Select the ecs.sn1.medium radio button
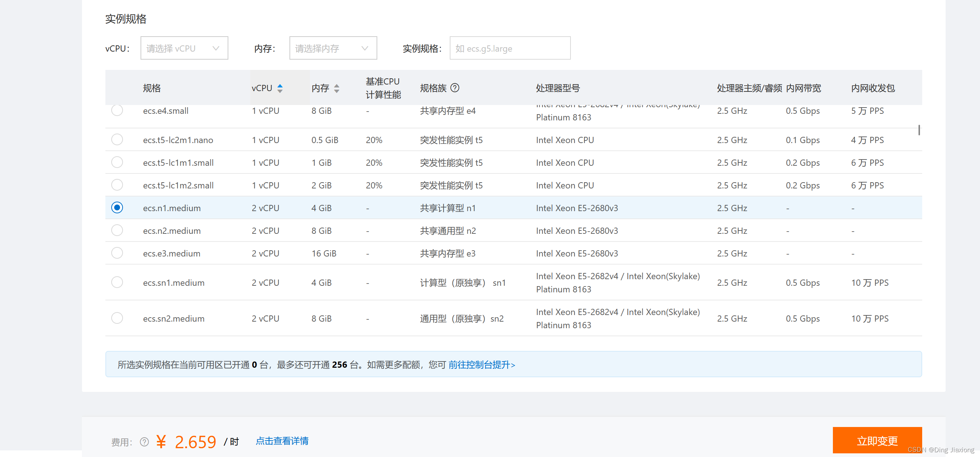980x457 pixels. (x=117, y=282)
